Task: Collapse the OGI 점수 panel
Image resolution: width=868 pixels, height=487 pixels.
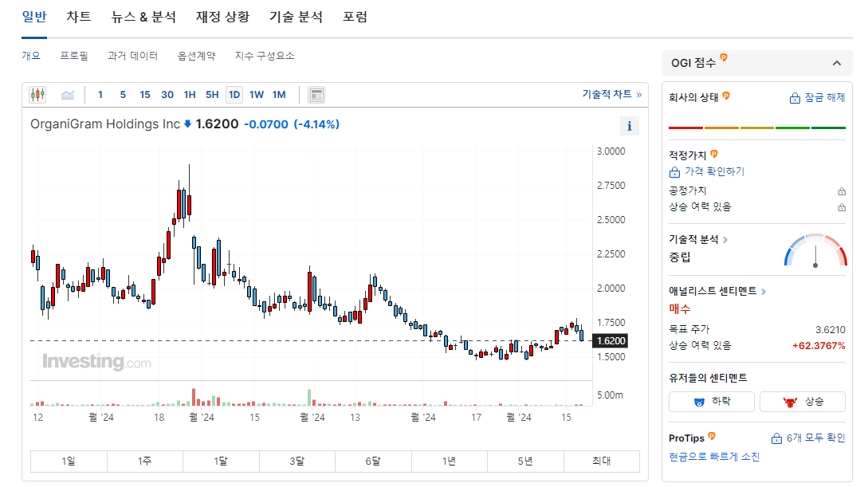Action: 836,63
